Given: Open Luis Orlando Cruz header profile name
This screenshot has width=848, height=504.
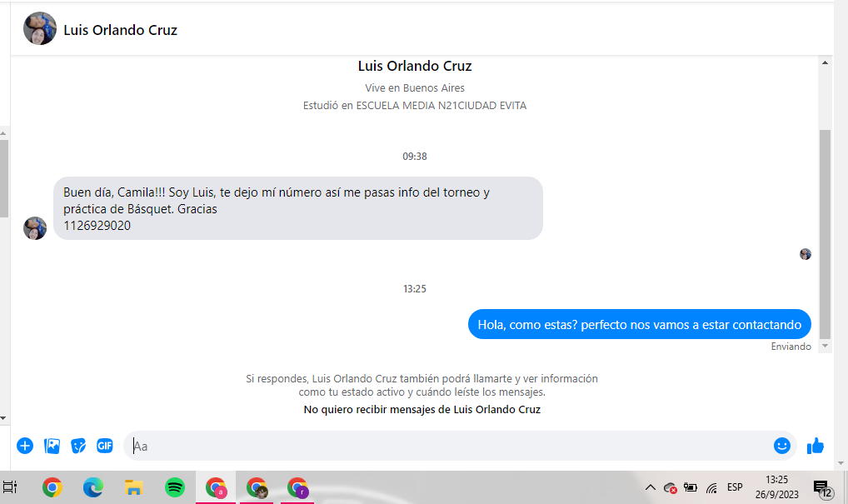Looking at the screenshot, I should click(120, 30).
